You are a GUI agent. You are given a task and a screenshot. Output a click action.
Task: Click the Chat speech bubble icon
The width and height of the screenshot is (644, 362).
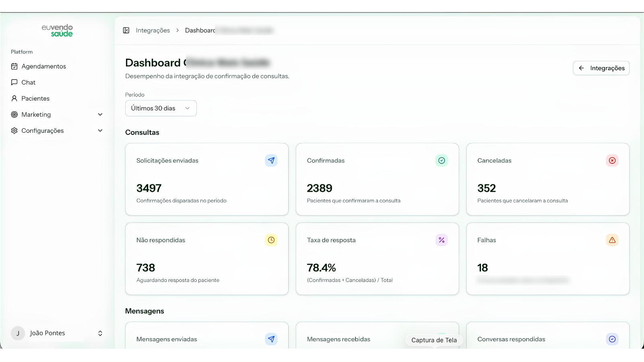(14, 82)
